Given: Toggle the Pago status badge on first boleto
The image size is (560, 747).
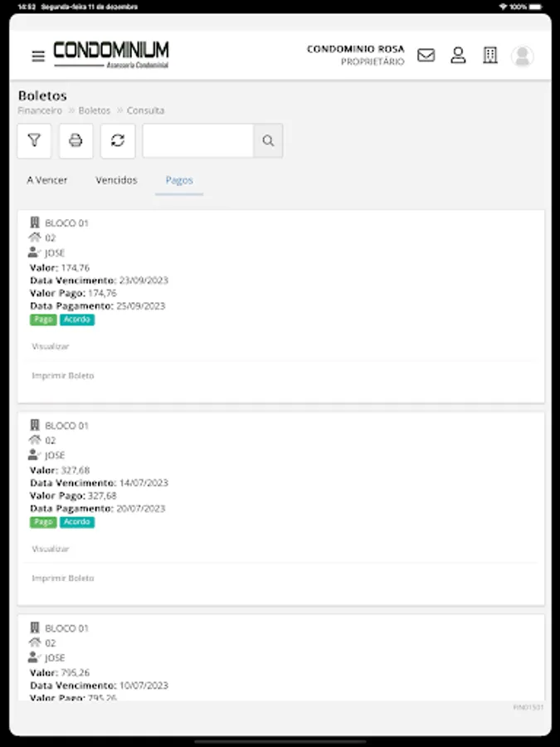Looking at the screenshot, I should (x=43, y=320).
